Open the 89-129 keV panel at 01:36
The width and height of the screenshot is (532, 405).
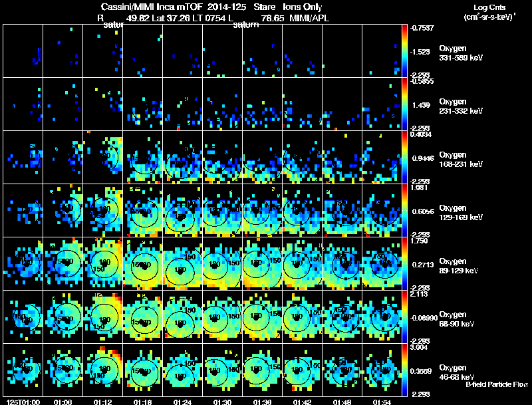262,263
